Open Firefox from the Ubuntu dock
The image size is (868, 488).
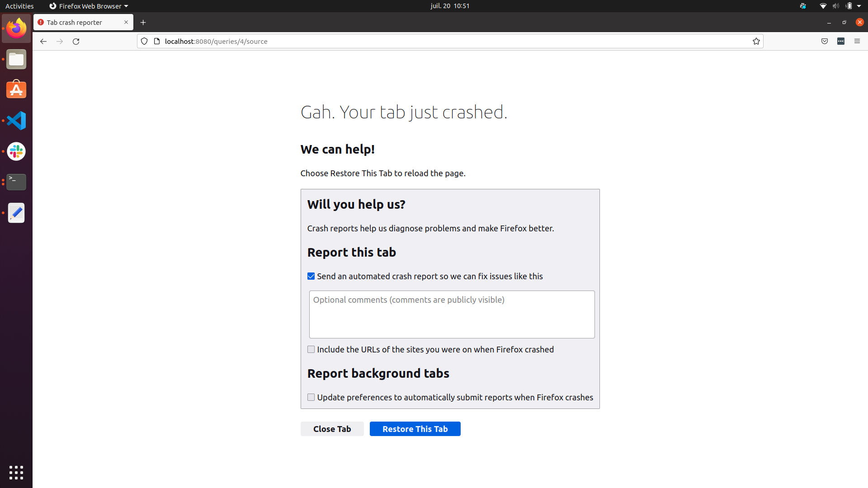tap(16, 28)
